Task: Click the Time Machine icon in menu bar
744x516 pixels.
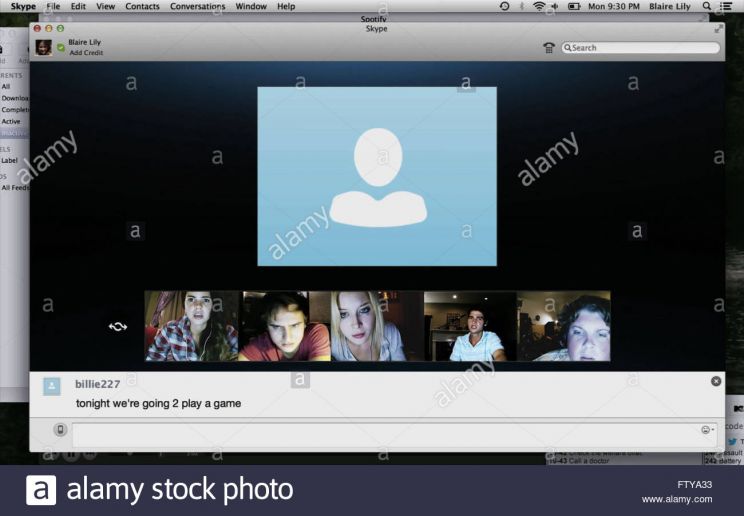Action: [504, 6]
